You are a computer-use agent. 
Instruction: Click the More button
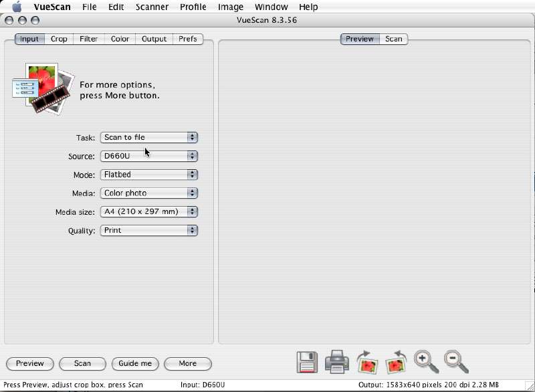pyautogui.click(x=188, y=364)
